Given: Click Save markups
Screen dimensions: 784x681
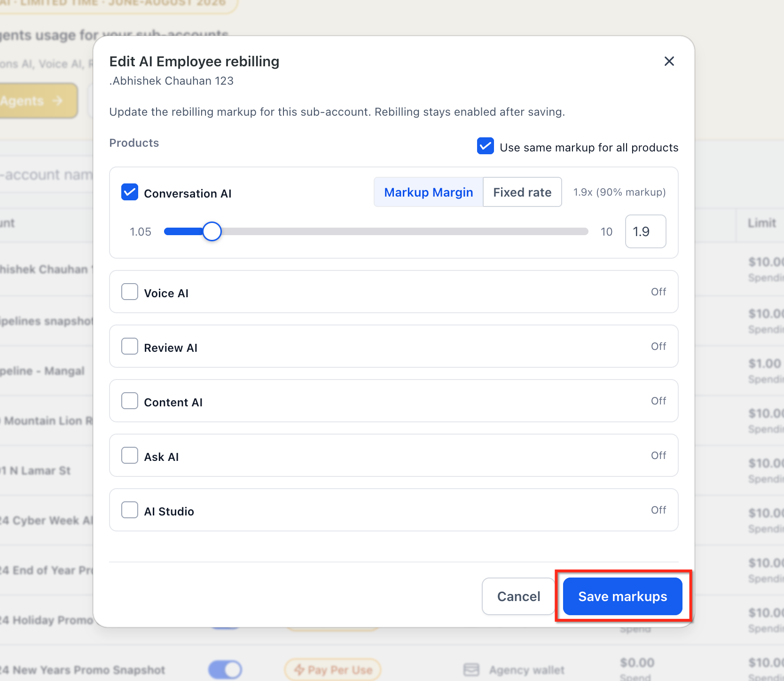Looking at the screenshot, I should (622, 596).
